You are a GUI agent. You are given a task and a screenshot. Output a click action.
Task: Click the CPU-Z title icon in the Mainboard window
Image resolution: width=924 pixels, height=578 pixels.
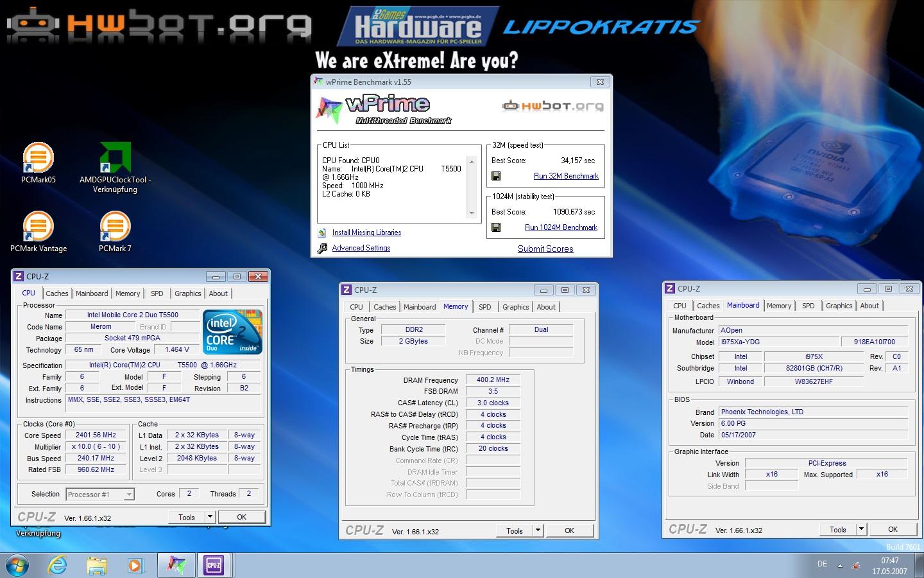point(670,289)
